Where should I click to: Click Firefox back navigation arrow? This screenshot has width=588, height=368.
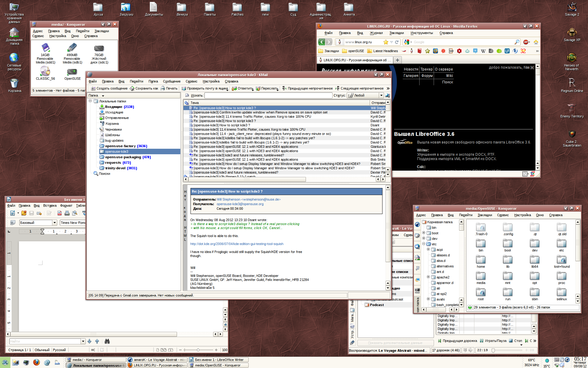tap(322, 42)
